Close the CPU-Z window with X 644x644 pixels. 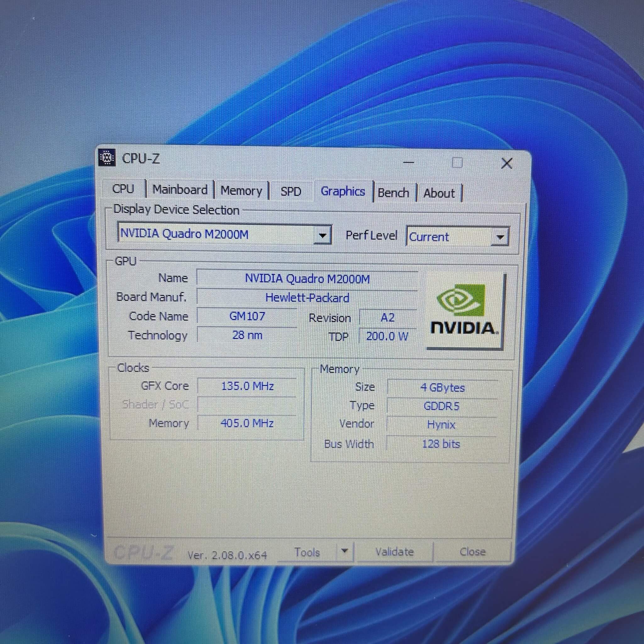coord(507,163)
